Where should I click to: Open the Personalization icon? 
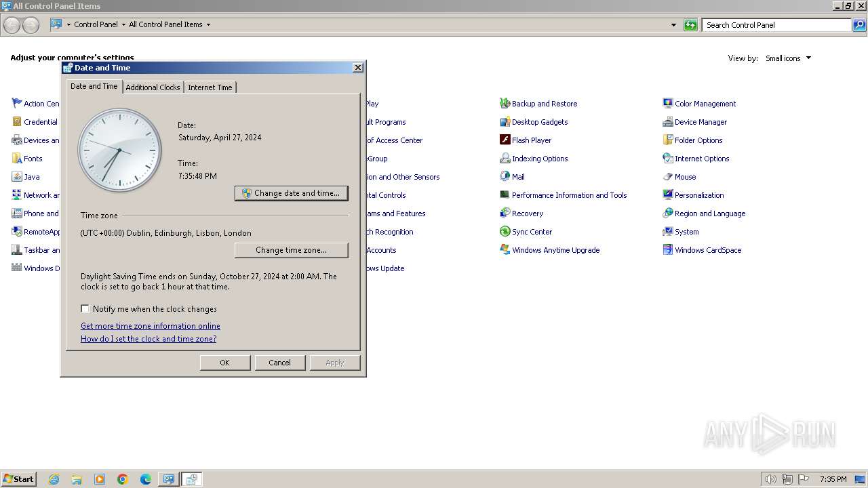(x=668, y=195)
